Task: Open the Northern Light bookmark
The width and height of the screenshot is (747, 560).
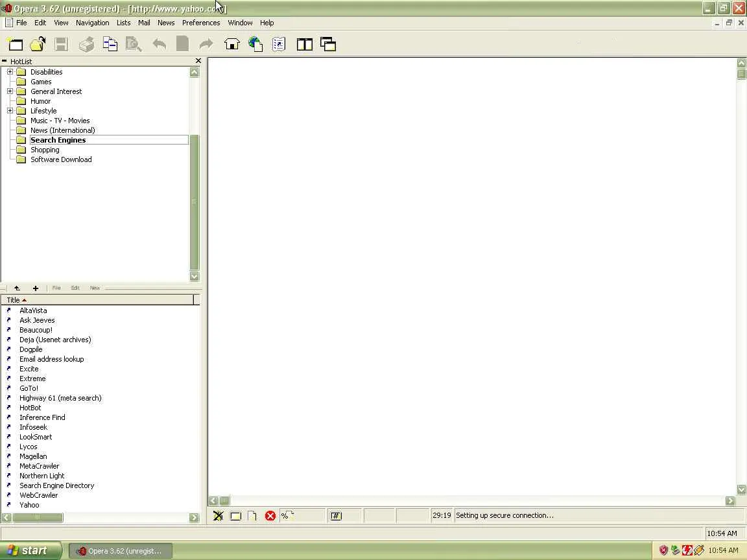Action: click(x=42, y=476)
